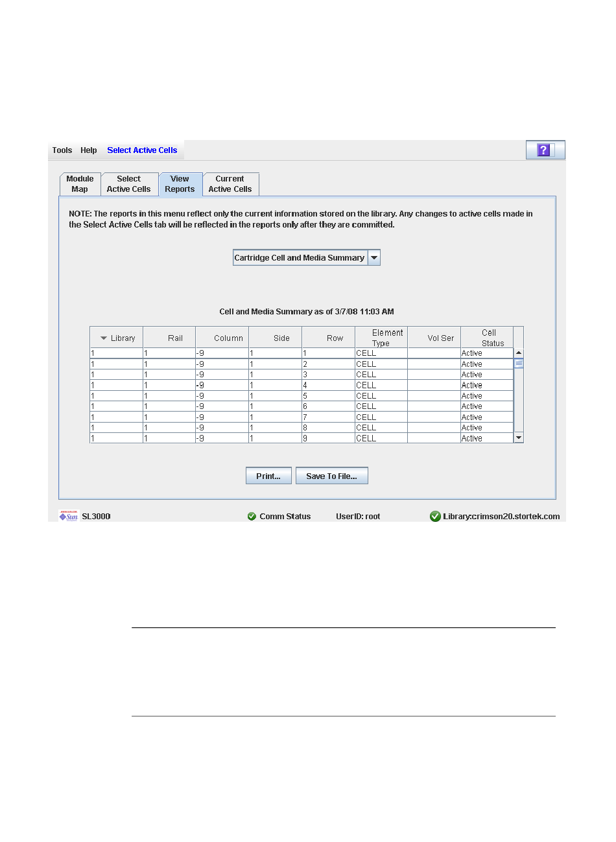Open the Current Active Cells tab

(x=230, y=184)
